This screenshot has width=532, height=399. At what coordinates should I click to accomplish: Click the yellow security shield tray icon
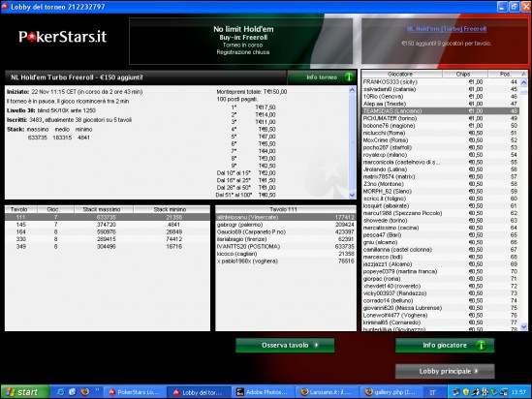466,392
